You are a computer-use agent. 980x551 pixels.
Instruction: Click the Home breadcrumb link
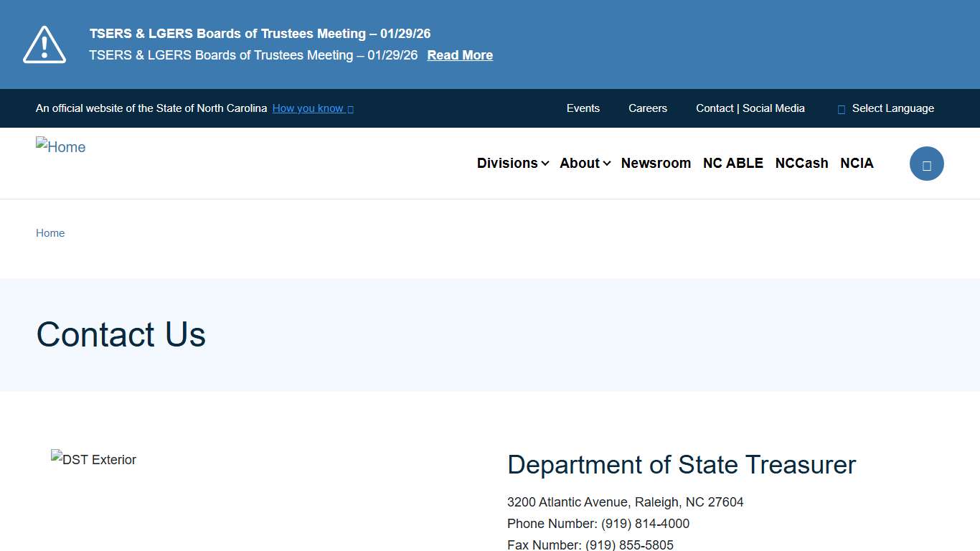pyautogui.click(x=50, y=233)
